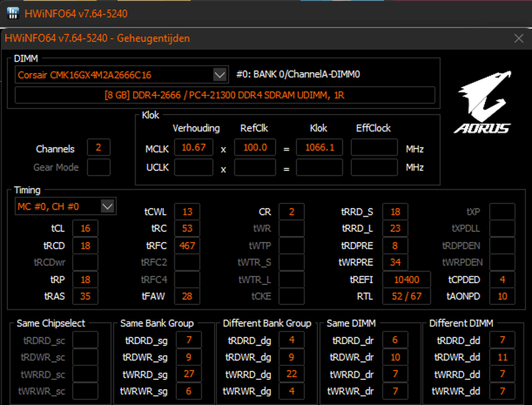
Task: Click the tWRWR_dd value 7
Action: pyautogui.click(x=502, y=391)
